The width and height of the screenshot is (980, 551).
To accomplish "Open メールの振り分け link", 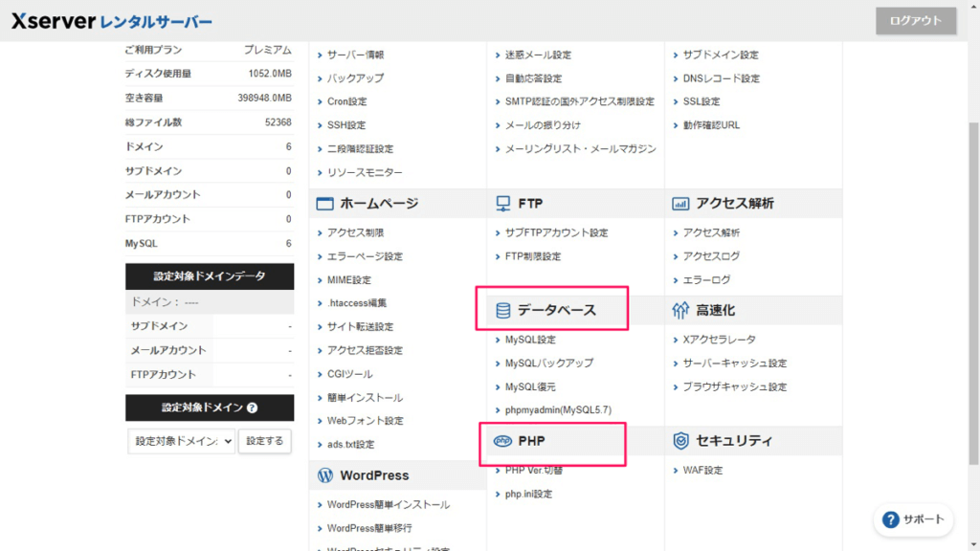I will (544, 125).
